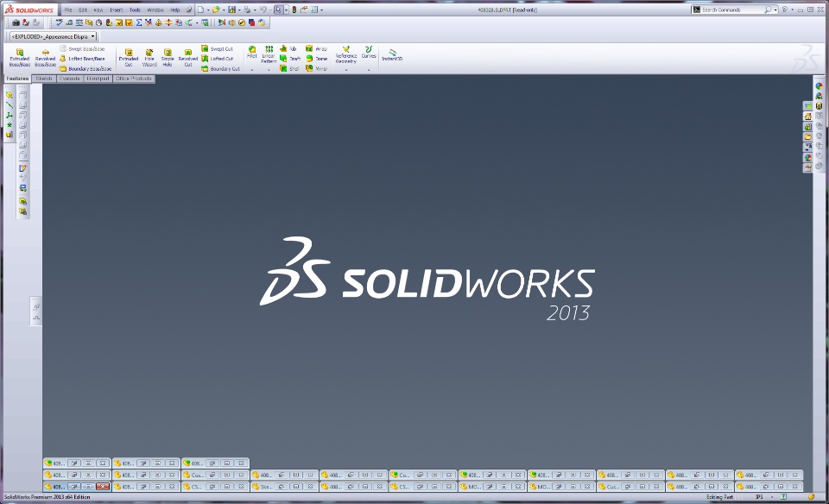Click the Print icon
The image size is (829, 504).
tap(247, 9)
